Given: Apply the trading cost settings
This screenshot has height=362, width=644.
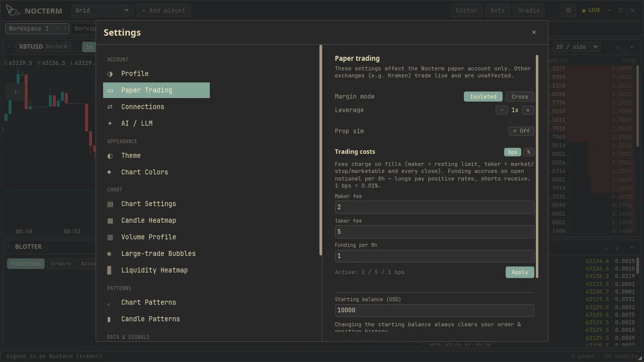Looking at the screenshot, I should pyautogui.click(x=520, y=272).
